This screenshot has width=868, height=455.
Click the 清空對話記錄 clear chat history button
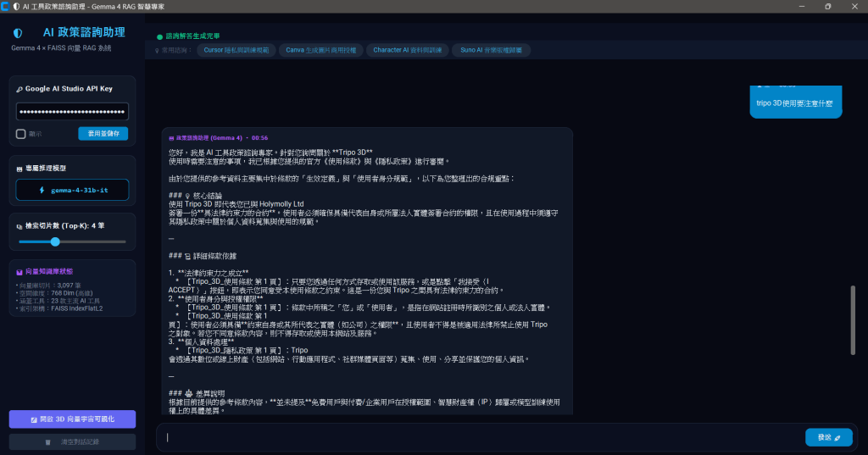click(72, 441)
